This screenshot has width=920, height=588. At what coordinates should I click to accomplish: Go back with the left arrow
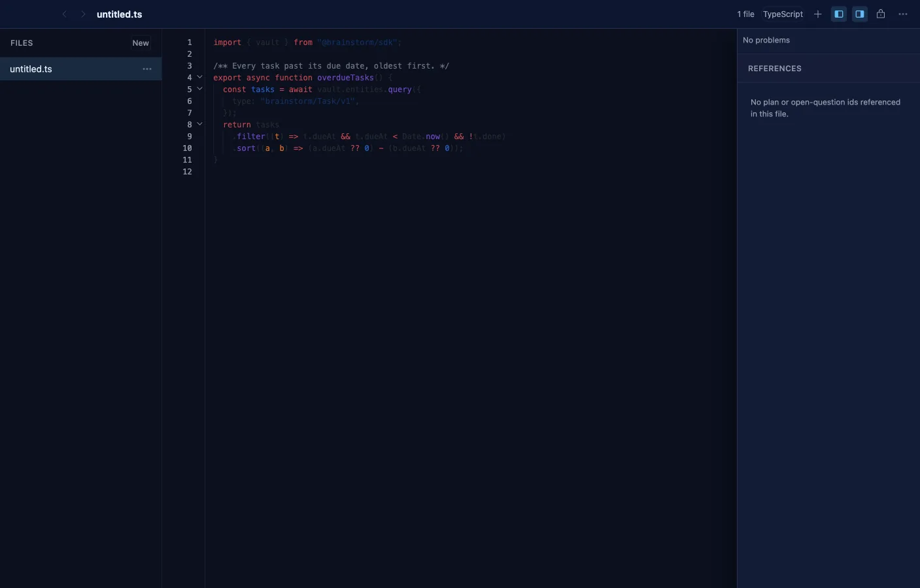65,14
